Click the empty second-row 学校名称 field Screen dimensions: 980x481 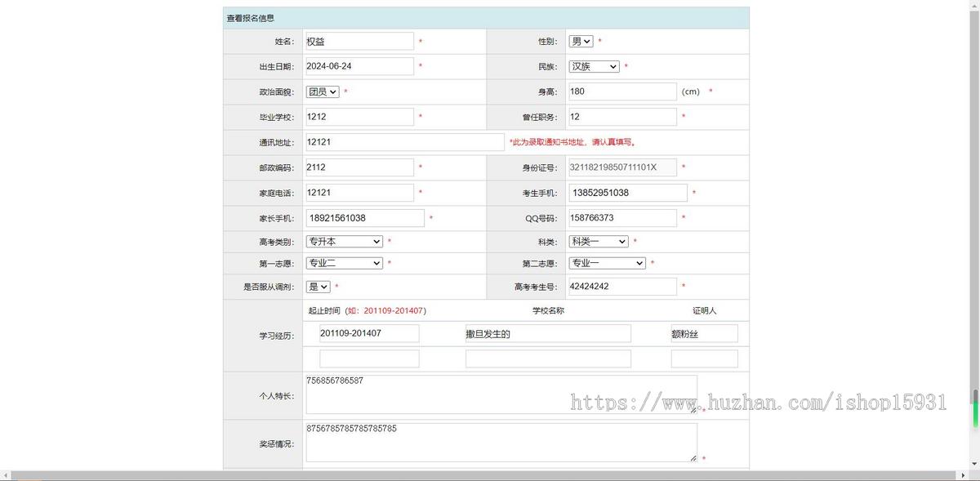[548, 359]
